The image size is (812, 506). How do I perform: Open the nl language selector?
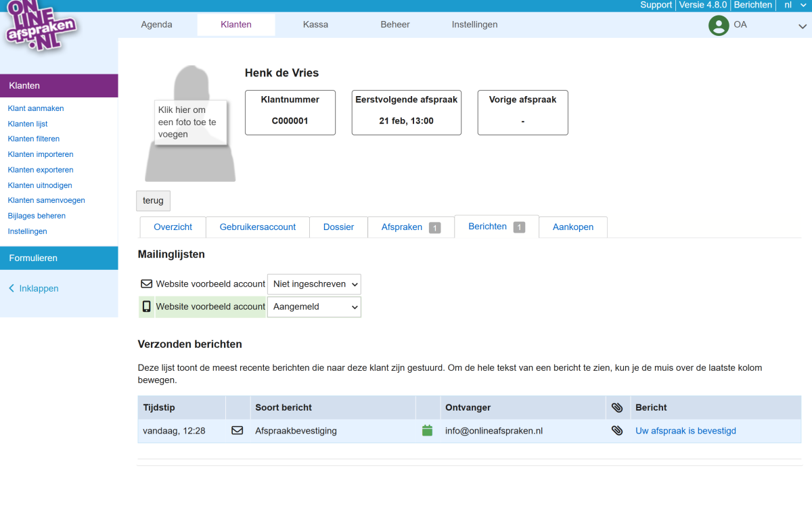click(x=792, y=5)
